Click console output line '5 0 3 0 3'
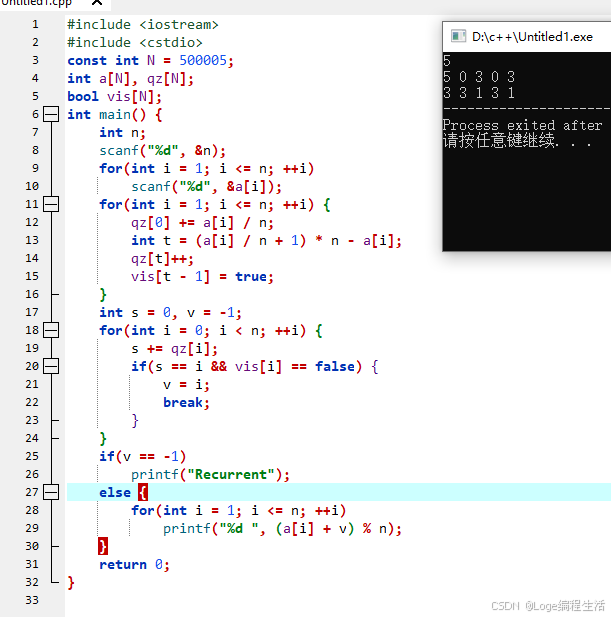Image resolution: width=611 pixels, height=617 pixels. tap(479, 77)
